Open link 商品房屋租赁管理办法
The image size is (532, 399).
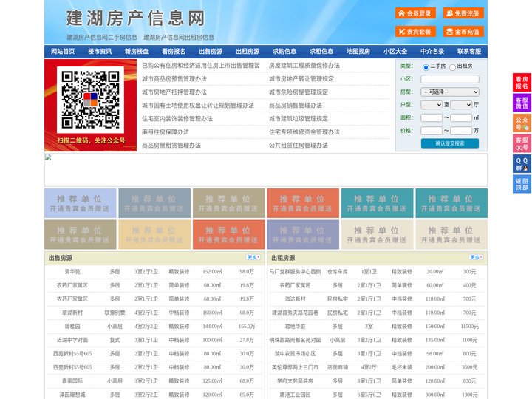(x=171, y=146)
